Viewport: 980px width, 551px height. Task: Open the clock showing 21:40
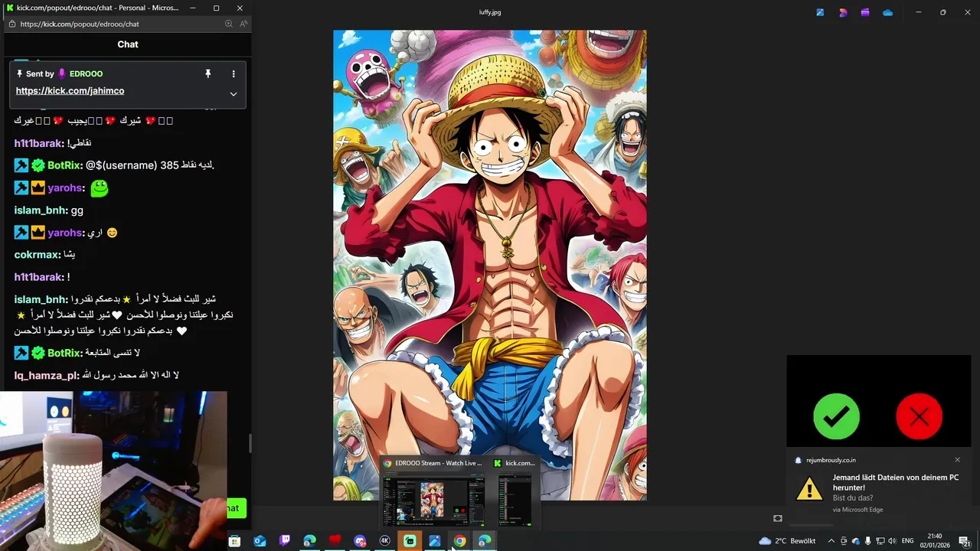tap(935, 541)
